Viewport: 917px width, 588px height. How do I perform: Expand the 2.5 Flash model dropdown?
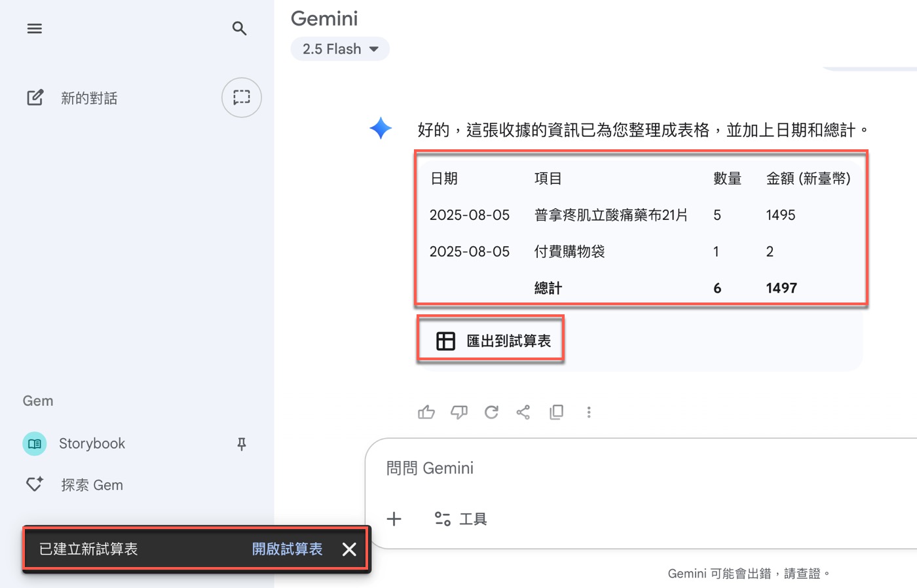[340, 49]
